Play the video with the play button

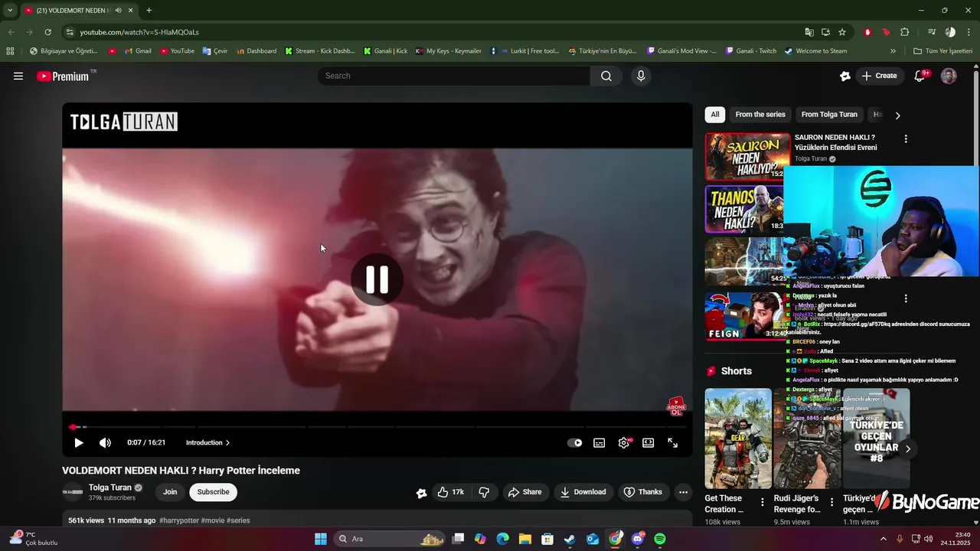point(79,442)
